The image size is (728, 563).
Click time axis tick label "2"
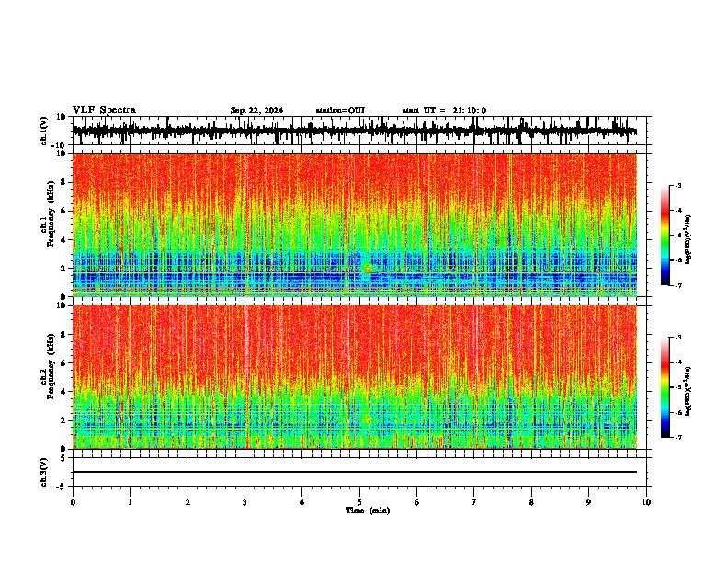click(188, 502)
